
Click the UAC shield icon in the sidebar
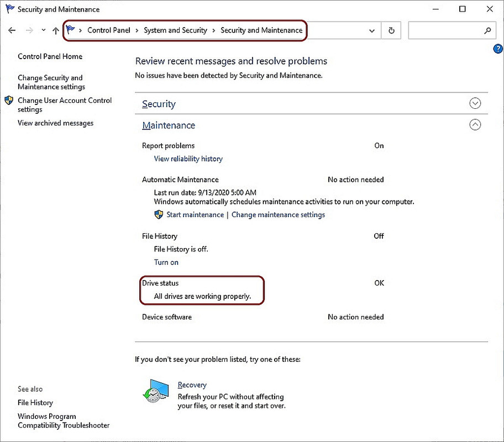click(9, 101)
